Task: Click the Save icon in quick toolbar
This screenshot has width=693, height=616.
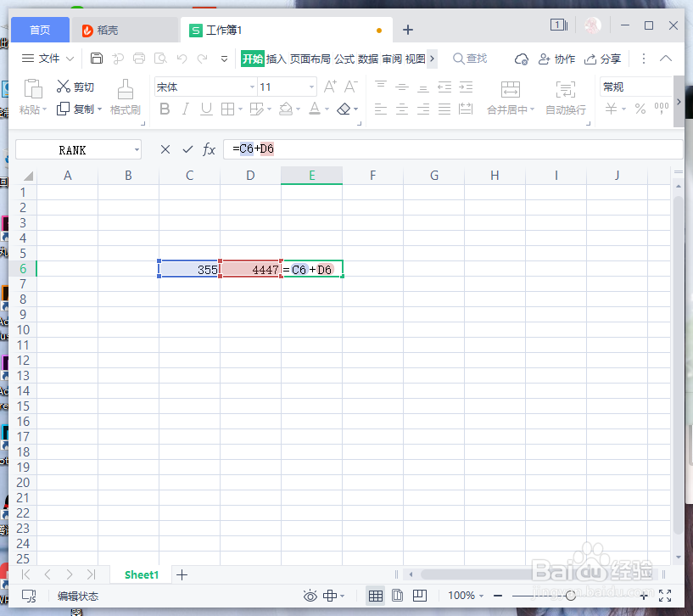Action: coord(97,59)
